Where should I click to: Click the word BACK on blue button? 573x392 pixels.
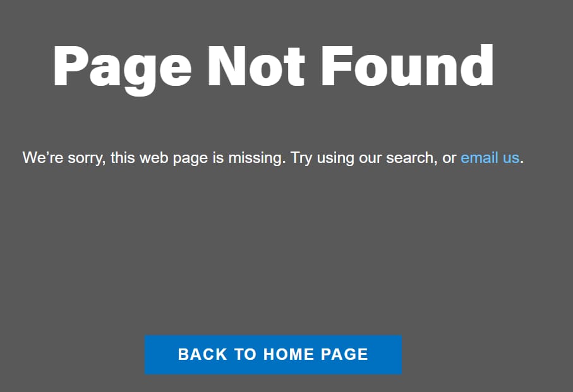point(202,354)
